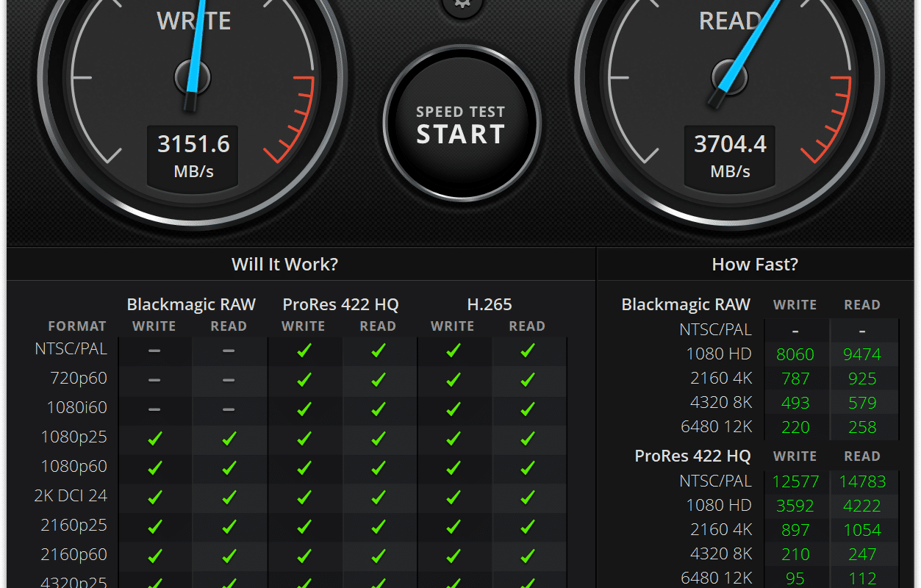921x588 pixels.
Task: Click the ProRes 422 HQ write checkmark for 1080p60
Action: tap(304, 468)
